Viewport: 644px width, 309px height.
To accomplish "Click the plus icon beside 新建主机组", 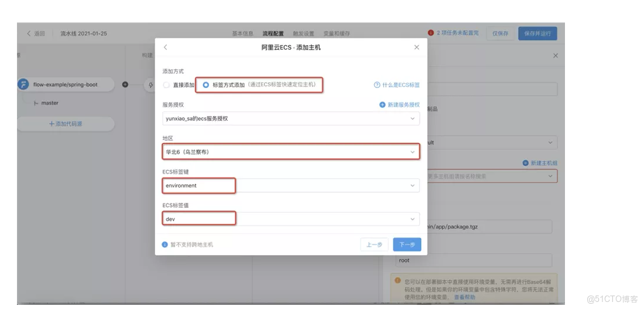I will [525, 163].
